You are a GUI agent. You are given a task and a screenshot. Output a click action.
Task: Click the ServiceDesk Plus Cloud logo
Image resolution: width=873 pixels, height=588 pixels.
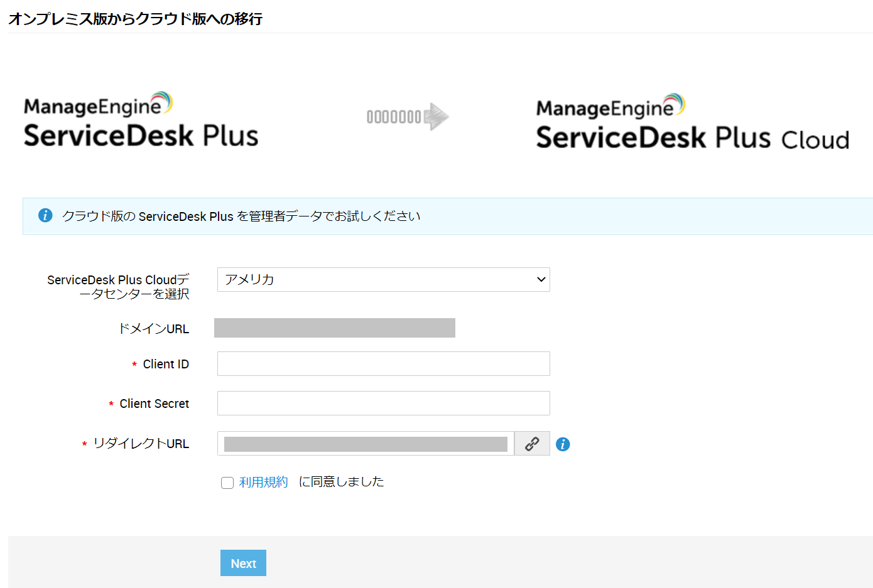coord(692,123)
